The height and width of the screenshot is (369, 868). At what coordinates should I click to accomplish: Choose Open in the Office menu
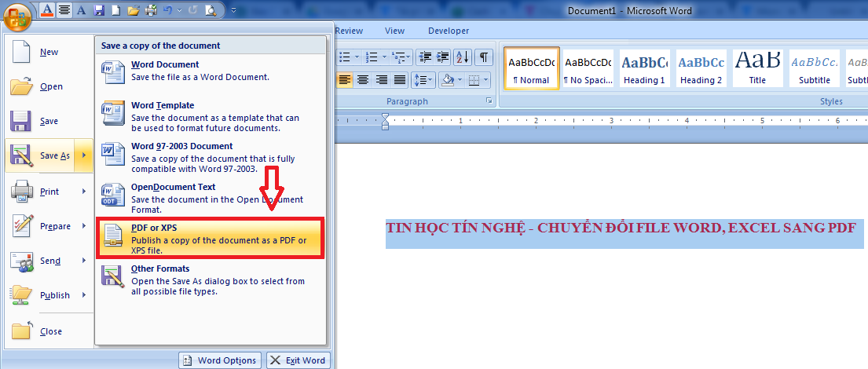pyautogui.click(x=49, y=86)
